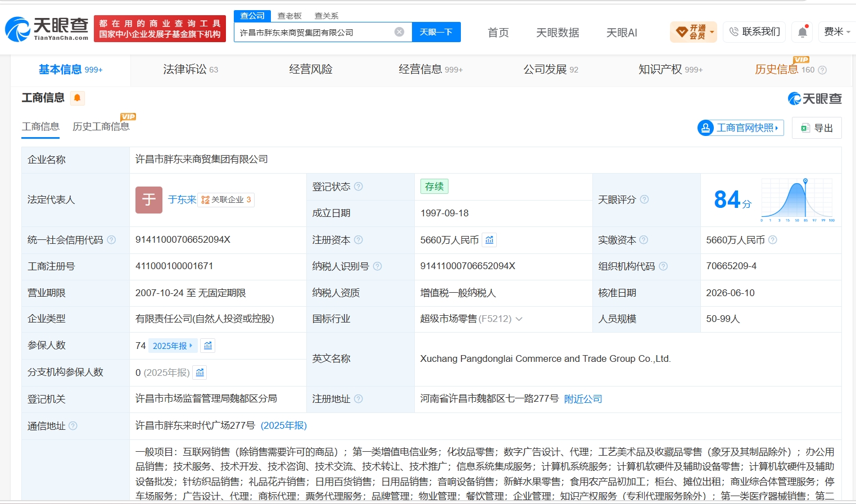Image resolution: width=856 pixels, height=504 pixels.
Task: Open the 公司发展 tab
Action: [551, 70]
